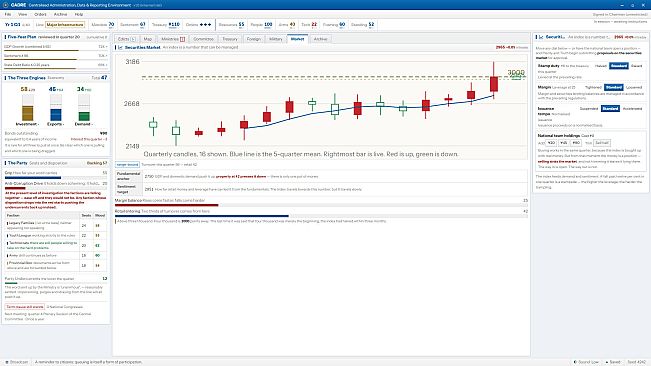This screenshot has height=366, width=651.
Task: Click The Three Engines panel header
Action: [56, 78]
